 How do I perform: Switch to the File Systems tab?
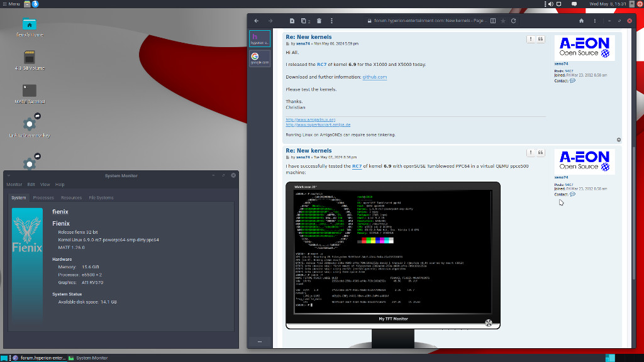point(101,197)
